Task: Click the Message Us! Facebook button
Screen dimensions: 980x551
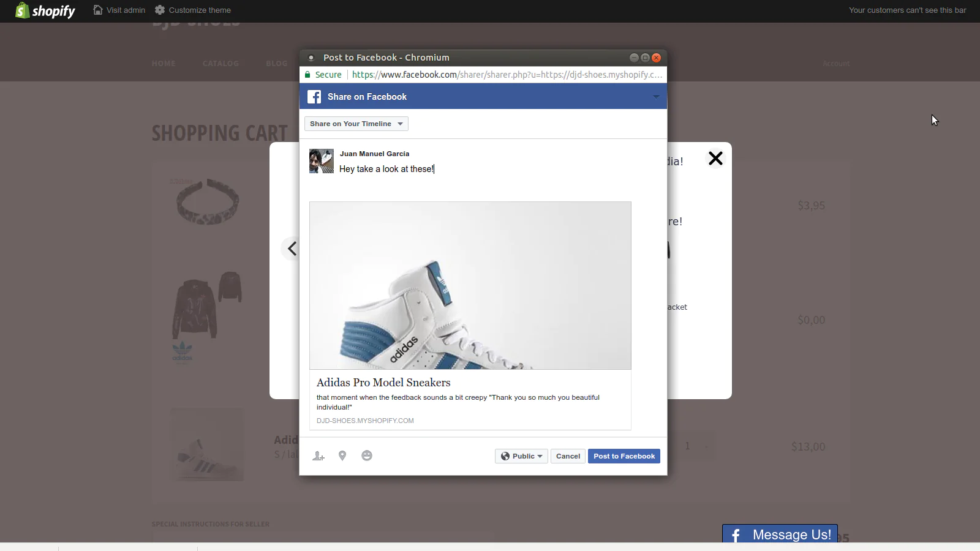Action: [x=780, y=534]
